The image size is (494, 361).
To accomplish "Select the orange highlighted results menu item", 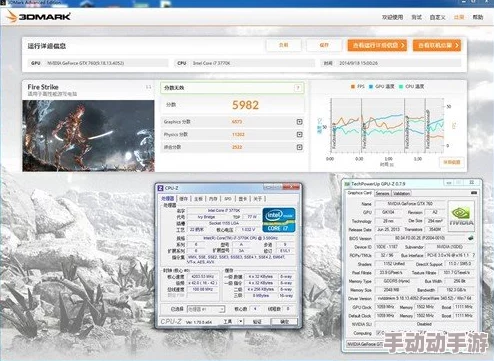I will [459, 17].
